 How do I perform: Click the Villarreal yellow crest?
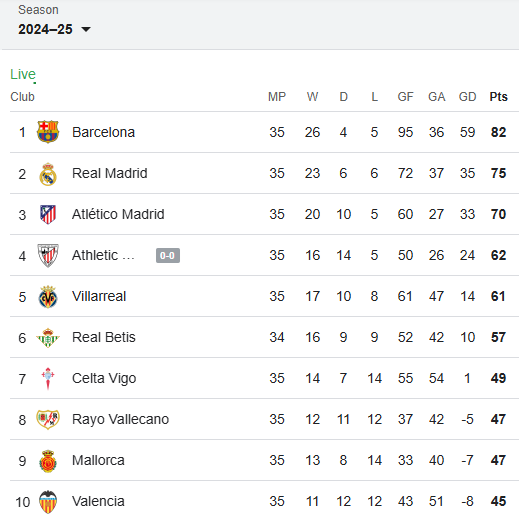pyautogui.click(x=48, y=297)
